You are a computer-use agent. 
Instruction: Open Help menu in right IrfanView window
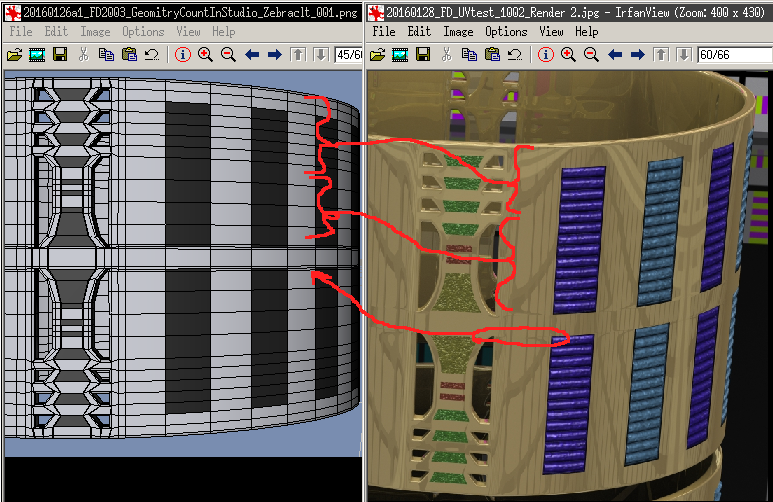(x=586, y=32)
